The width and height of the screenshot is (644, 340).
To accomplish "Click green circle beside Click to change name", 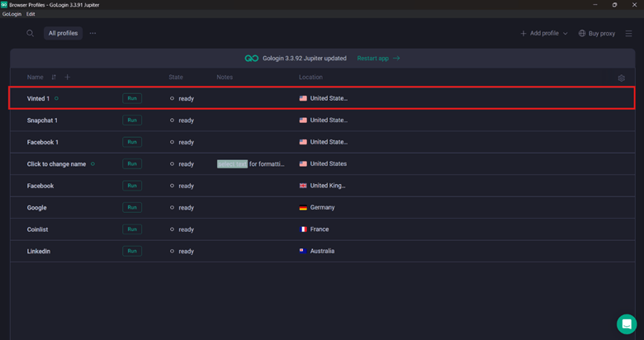I will [92, 164].
